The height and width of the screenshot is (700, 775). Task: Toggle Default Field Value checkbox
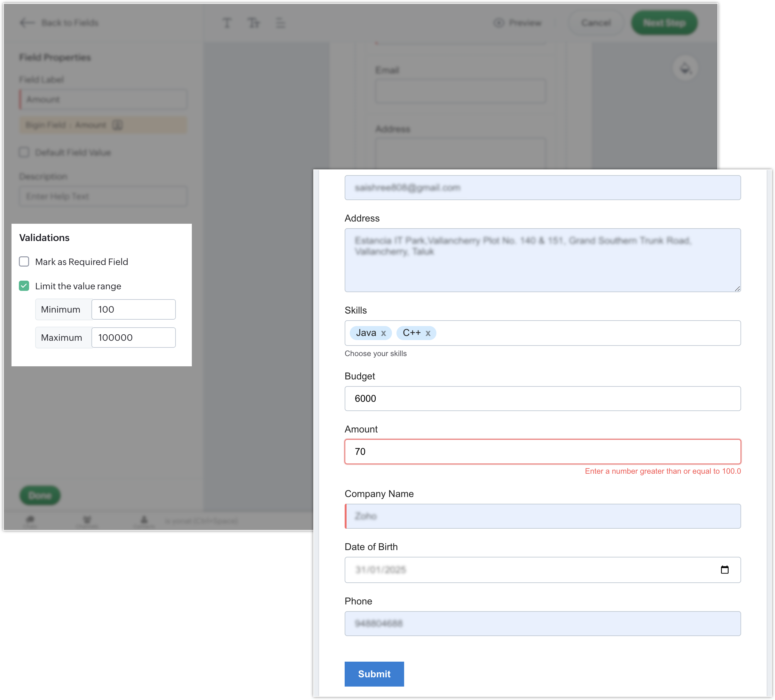coord(24,152)
